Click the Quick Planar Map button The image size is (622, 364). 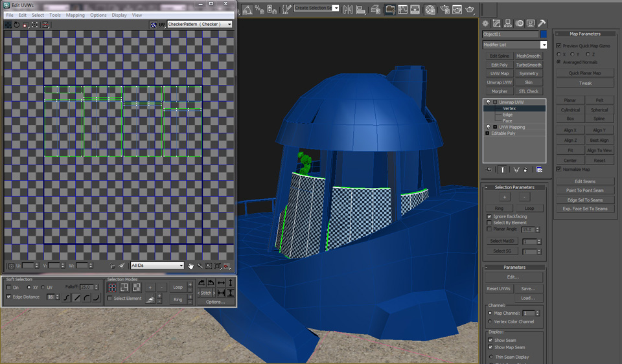584,73
